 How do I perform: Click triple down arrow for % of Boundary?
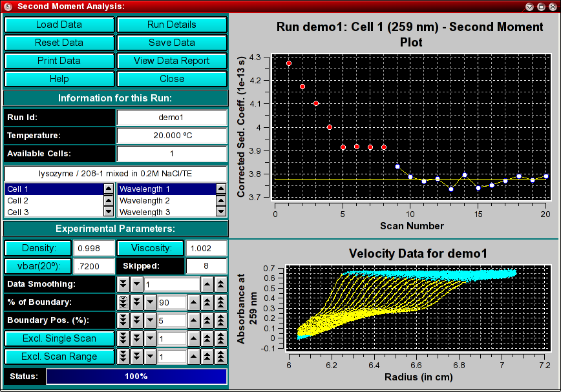pos(123,302)
